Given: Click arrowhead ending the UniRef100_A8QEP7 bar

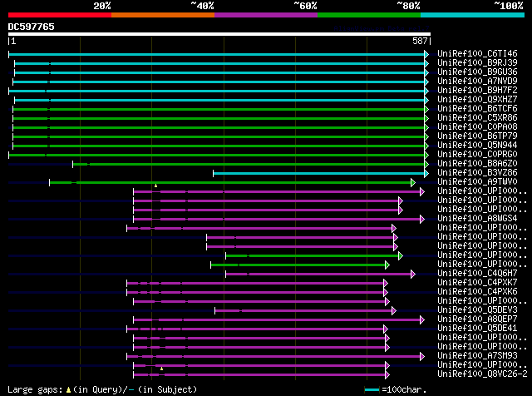Looking at the screenshot, I should tap(422, 320).
